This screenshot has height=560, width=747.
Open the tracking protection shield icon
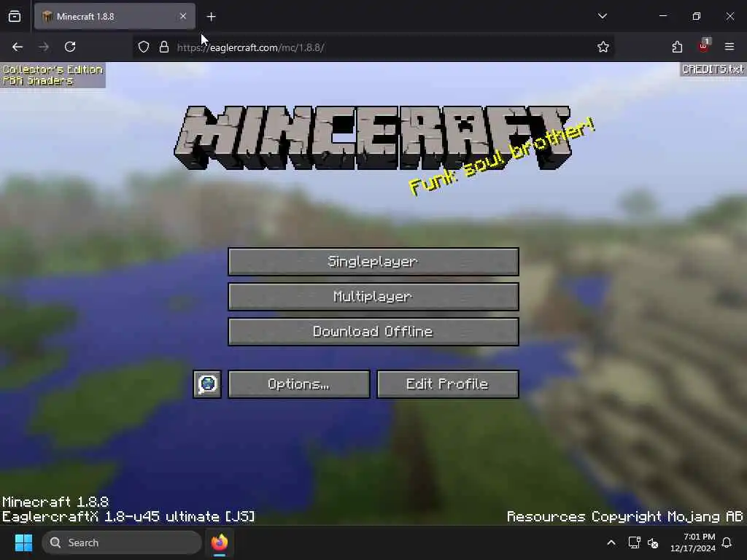coord(144,47)
